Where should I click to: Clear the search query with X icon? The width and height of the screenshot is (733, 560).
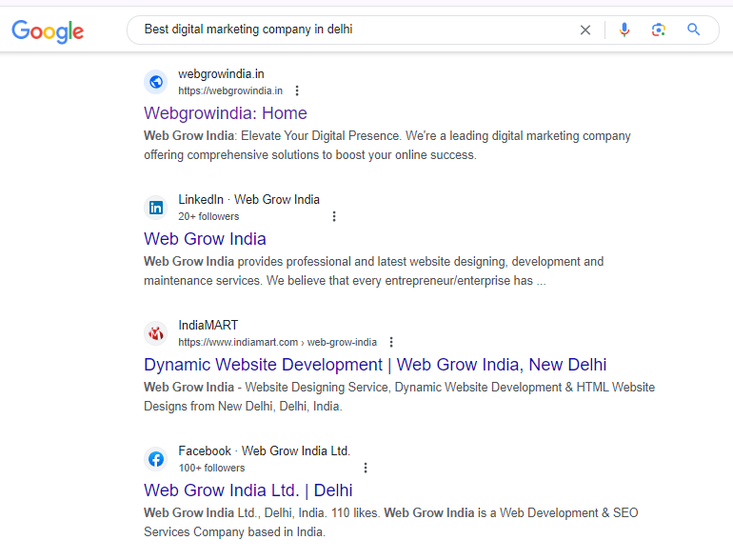pyautogui.click(x=584, y=30)
